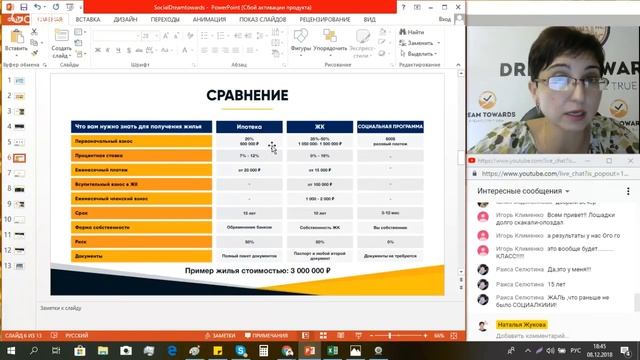Click the ПРИМЕЧАНИЯ comments button
This screenshot has height=360, width=640.
(266, 335)
